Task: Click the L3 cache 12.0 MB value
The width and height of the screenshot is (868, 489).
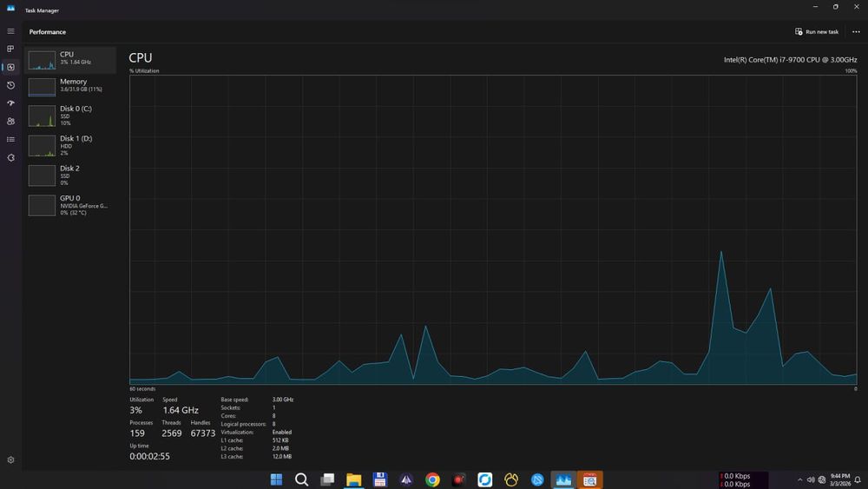Action: click(282, 457)
